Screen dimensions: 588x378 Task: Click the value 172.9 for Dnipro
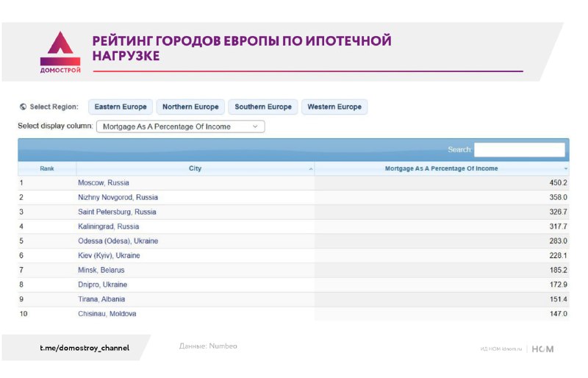tap(558, 285)
